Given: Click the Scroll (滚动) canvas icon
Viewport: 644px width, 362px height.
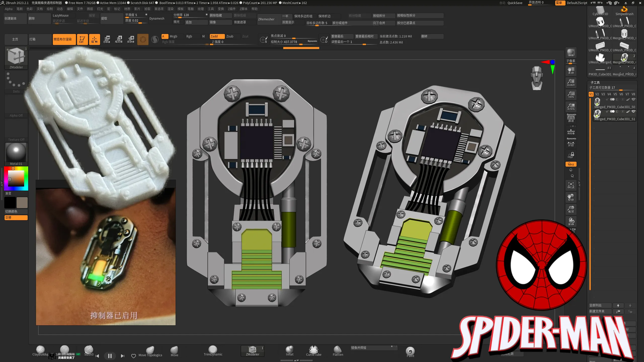Looking at the screenshot, I should [x=571, y=71].
